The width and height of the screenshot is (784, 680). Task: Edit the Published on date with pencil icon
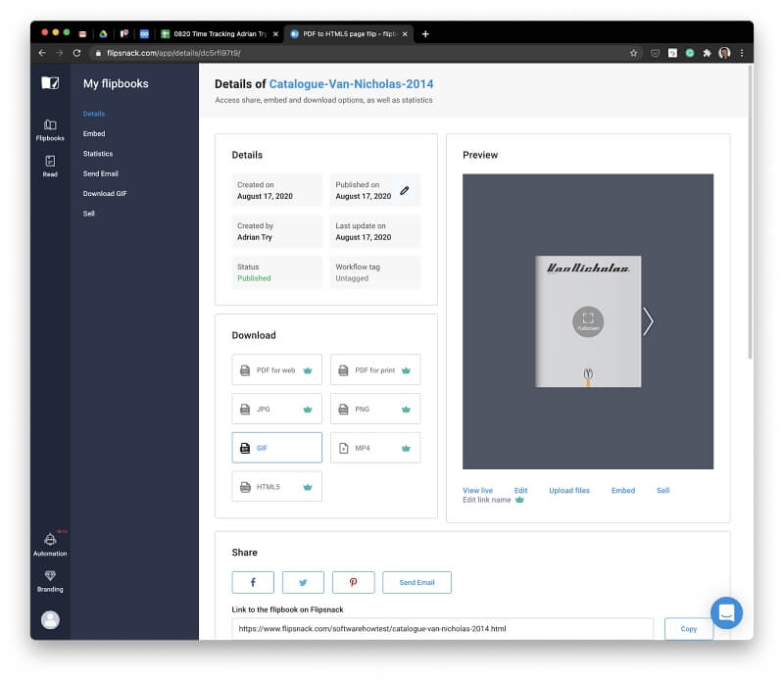(x=405, y=190)
